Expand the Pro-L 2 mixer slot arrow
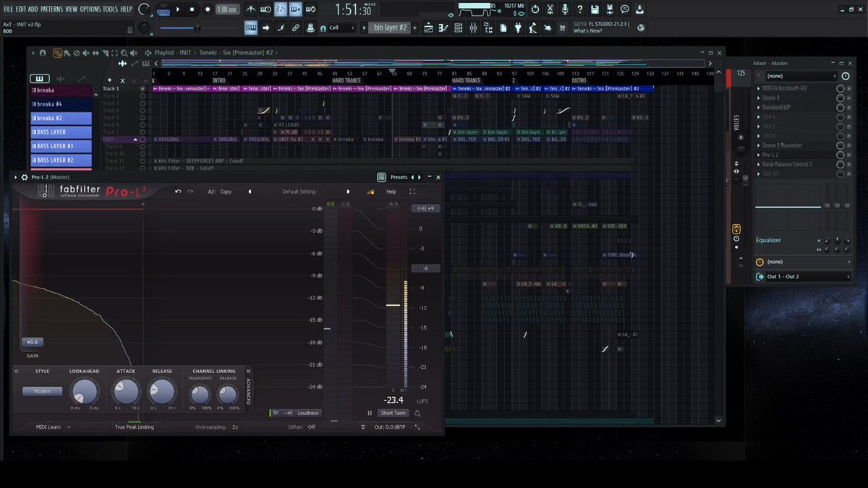The width and height of the screenshot is (868, 488). (x=759, y=155)
